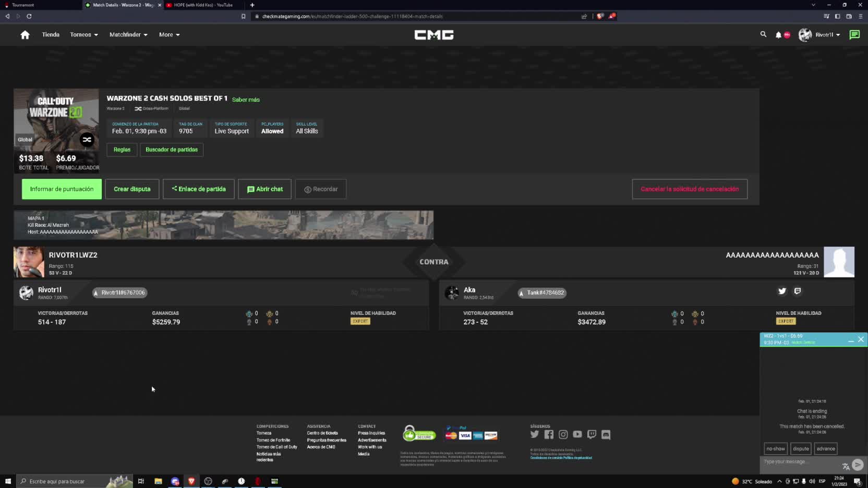Open notifications bell icon

(x=778, y=35)
